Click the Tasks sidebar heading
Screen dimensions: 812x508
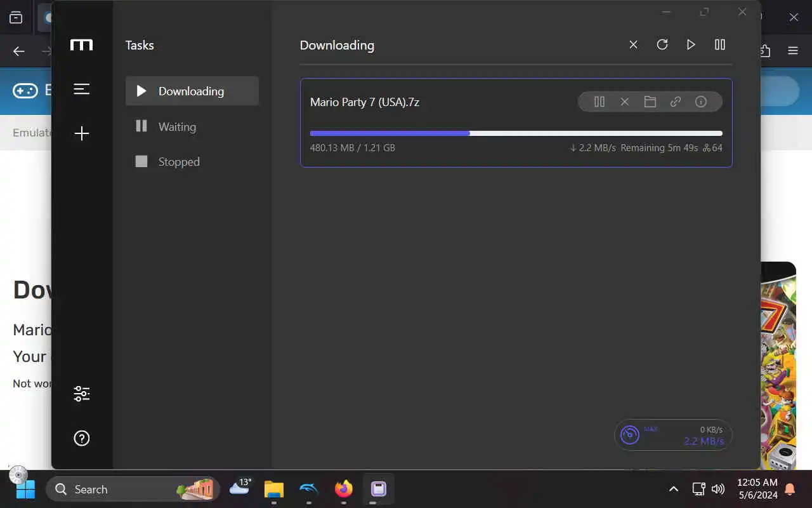[140, 45]
